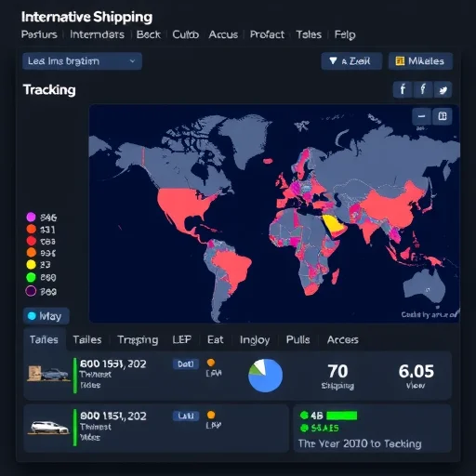The image size is (476, 476).
Task: Click the white car shipment thumbnail
Action: 49,428
